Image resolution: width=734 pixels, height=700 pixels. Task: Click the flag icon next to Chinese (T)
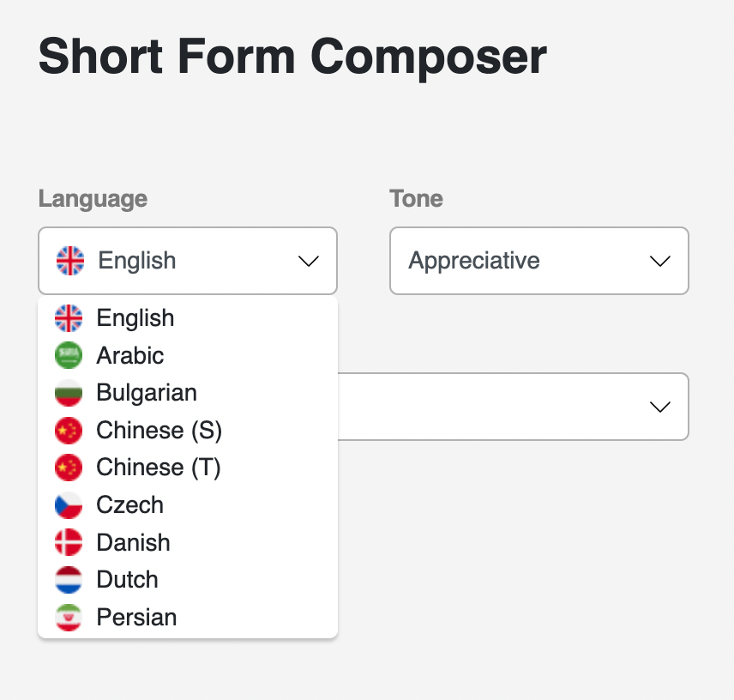pyautogui.click(x=69, y=468)
